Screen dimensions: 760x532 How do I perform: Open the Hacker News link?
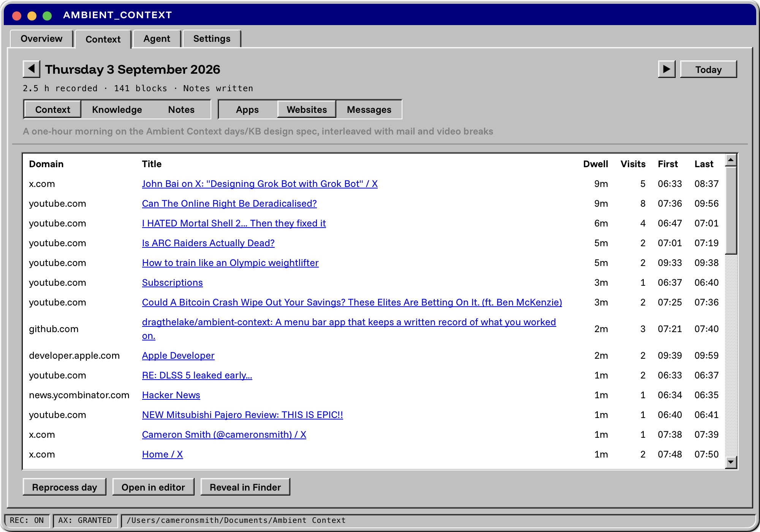tap(171, 395)
